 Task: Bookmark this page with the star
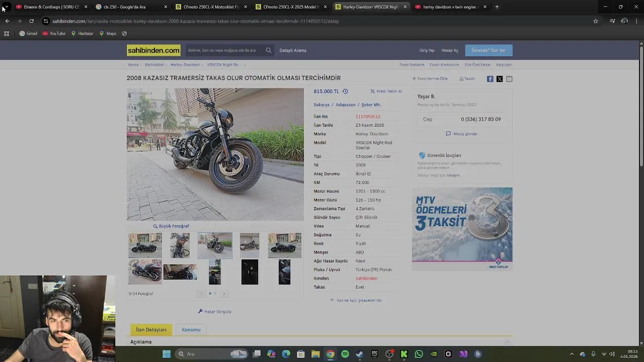click(x=596, y=21)
